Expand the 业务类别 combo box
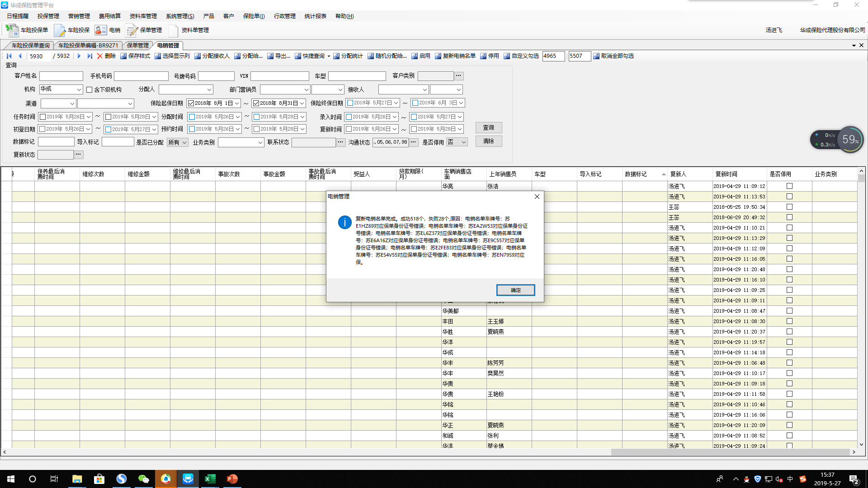Viewport: 868px width, 488px height. (x=260, y=143)
